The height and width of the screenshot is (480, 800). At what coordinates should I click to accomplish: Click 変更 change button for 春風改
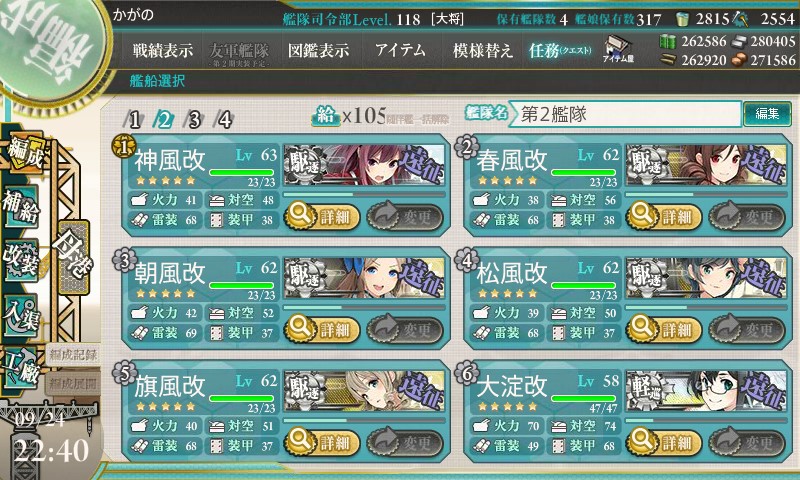point(746,217)
